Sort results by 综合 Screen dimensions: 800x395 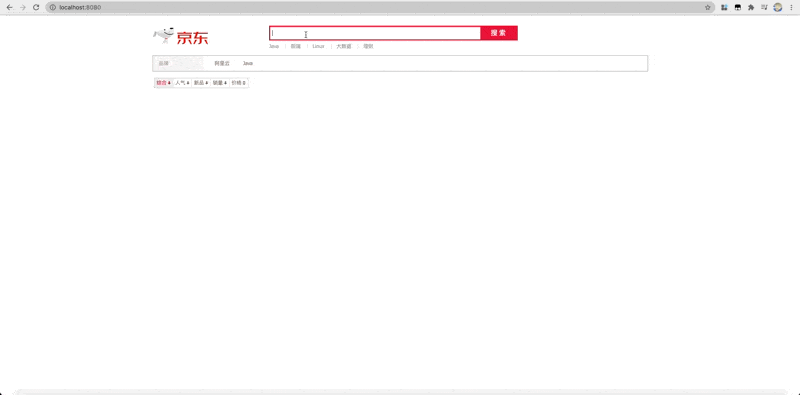[163, 83]
